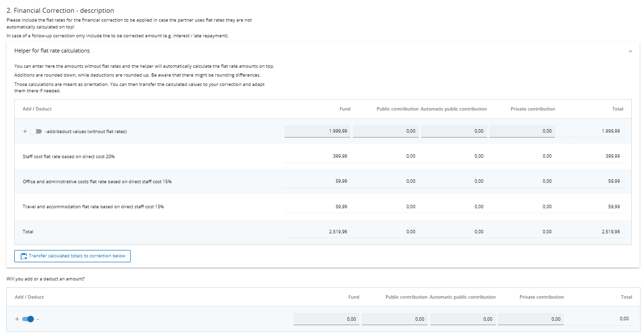Viewport: 644px width, 334px height.
Task: Click bottom row Automatic public contribution field
Action: (x=463, y=319)
